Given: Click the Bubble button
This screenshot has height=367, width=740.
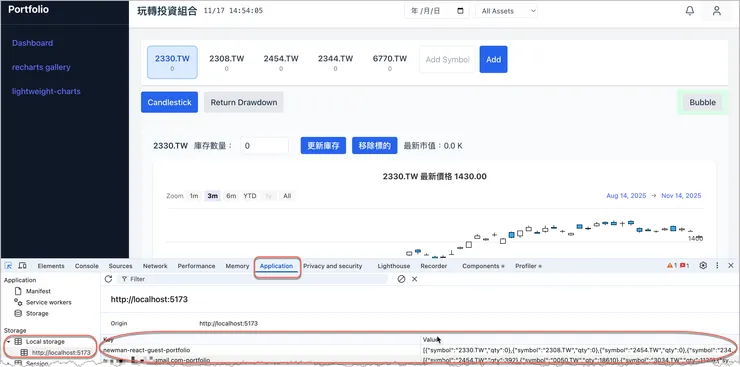Looking at the screenshot, I should tap(702, 102).
